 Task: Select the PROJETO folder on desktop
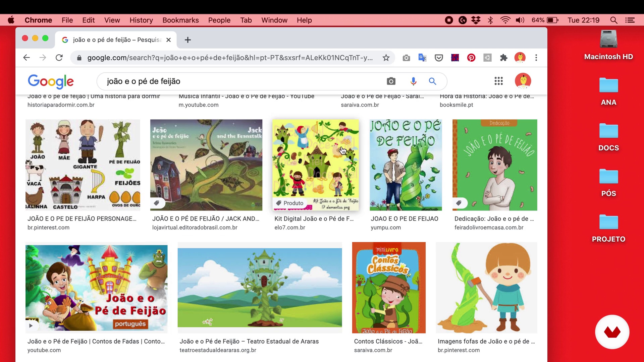[x=608, y=222]
